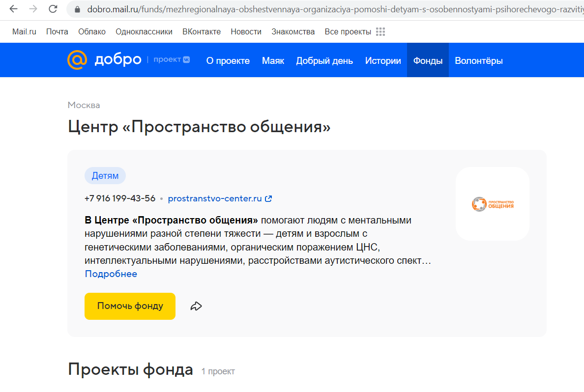The width and height of the screenshot is (584, 392).
Task: Click the Помочь фонду button
Action: pos(130,306)
